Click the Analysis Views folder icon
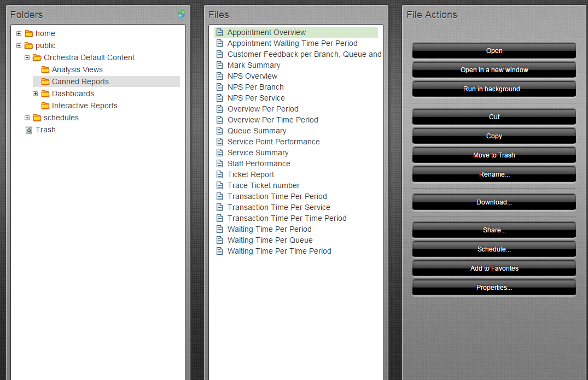 (x=45, y=70)
